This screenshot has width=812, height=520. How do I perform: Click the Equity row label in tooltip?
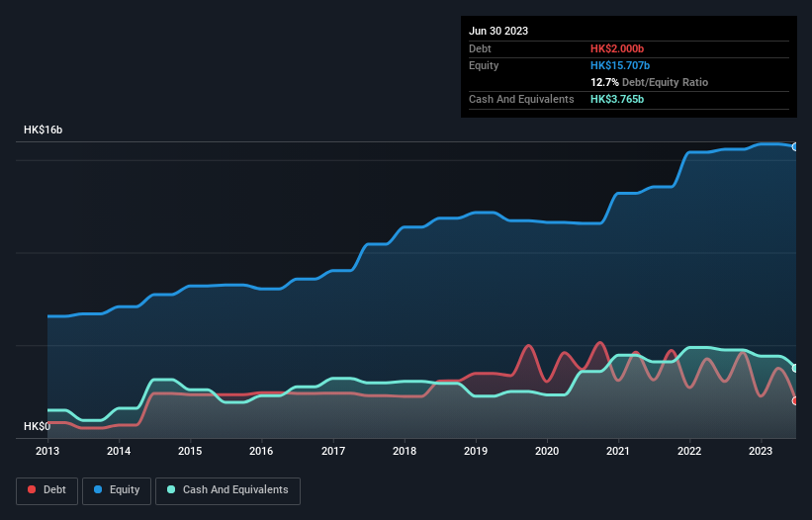[x=484, y=65]
